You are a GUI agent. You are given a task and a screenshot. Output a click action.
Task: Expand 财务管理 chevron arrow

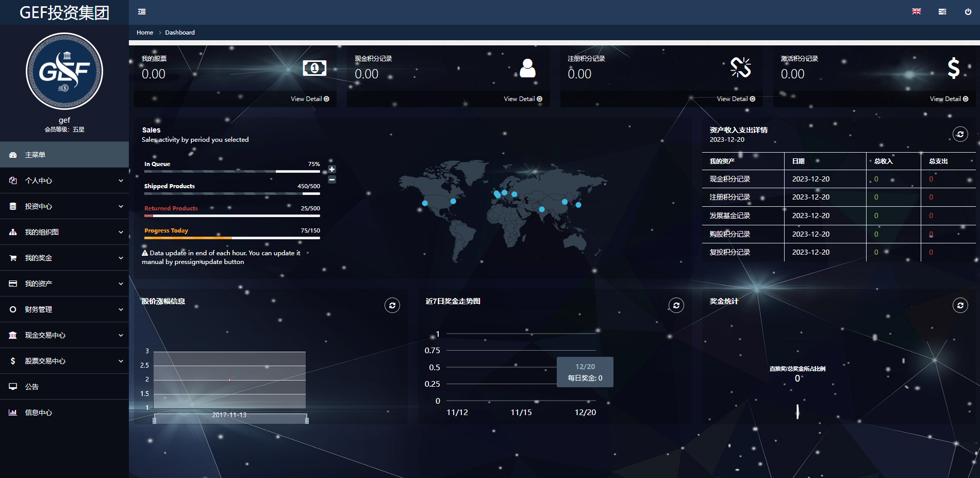[121, 309]
